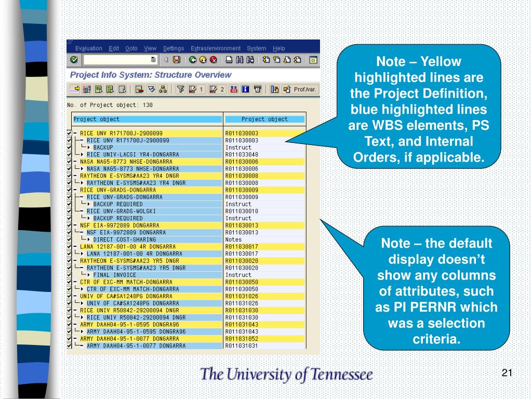Click the yellow arrow icon starting the application toolbar

click(75, 89)
